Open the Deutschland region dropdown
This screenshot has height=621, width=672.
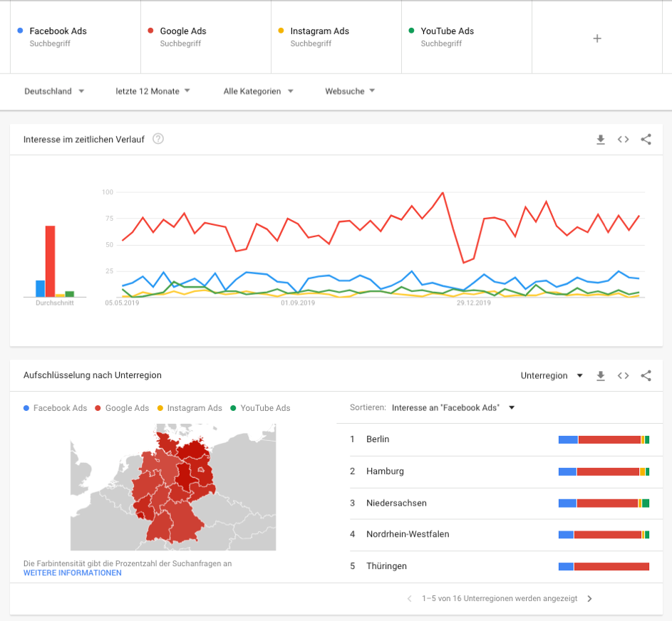click(x=54, y=91)
